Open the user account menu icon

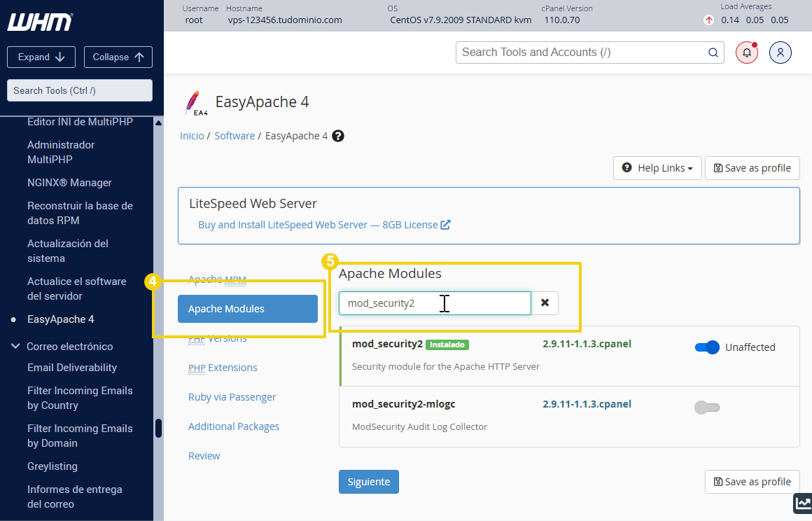tap(780, 53)
